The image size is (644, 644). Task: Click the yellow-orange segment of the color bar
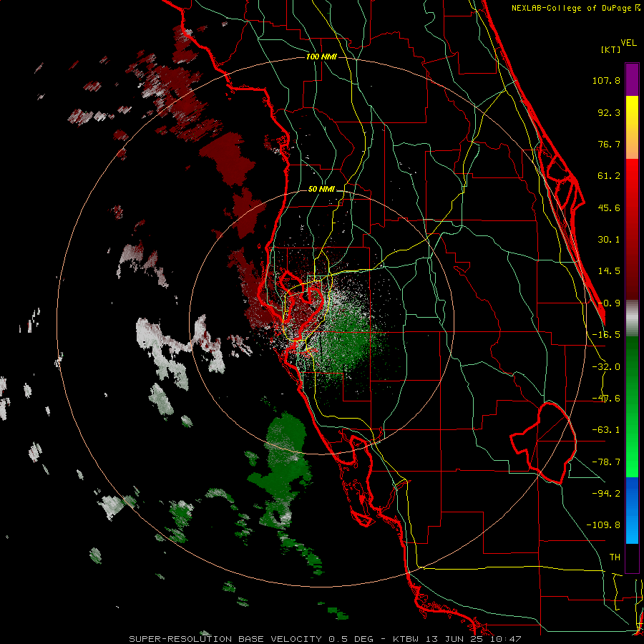[632, 127]
